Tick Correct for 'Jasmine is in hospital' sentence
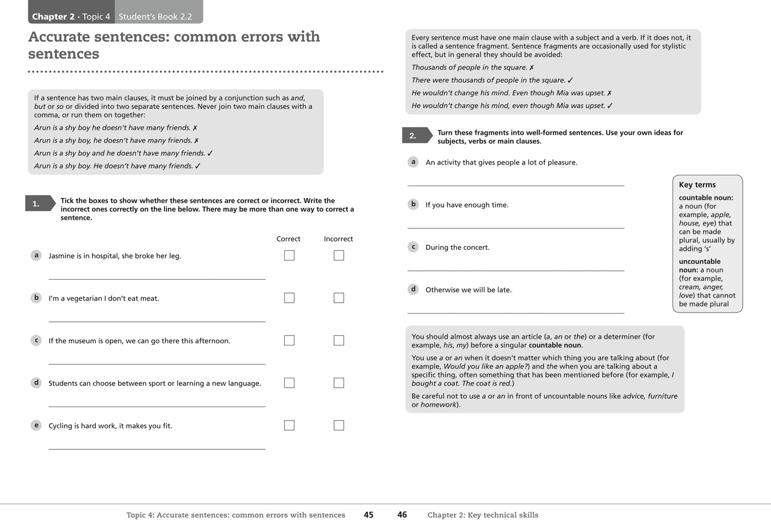The height and width of the screenshot is (532, 771). [x=289, y=255]
